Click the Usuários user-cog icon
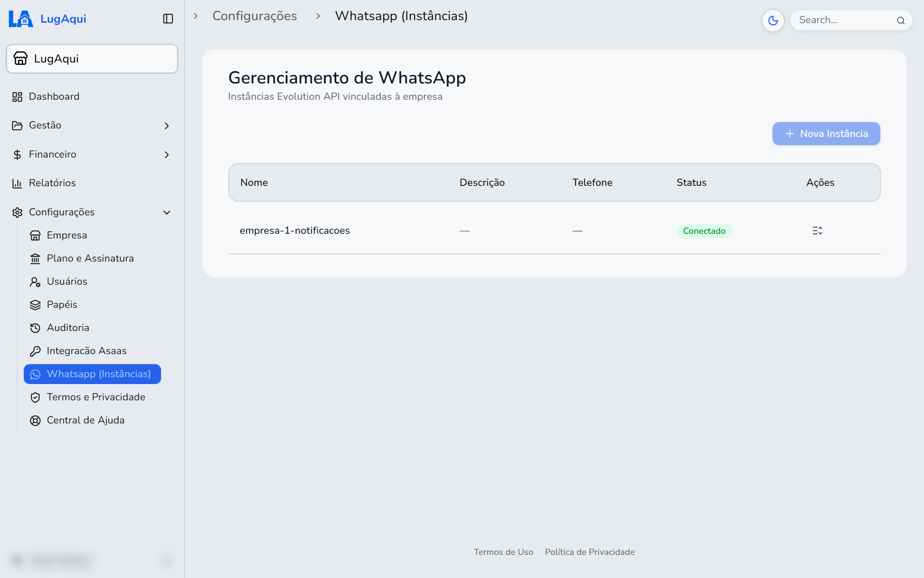 [x=35, y=282]
